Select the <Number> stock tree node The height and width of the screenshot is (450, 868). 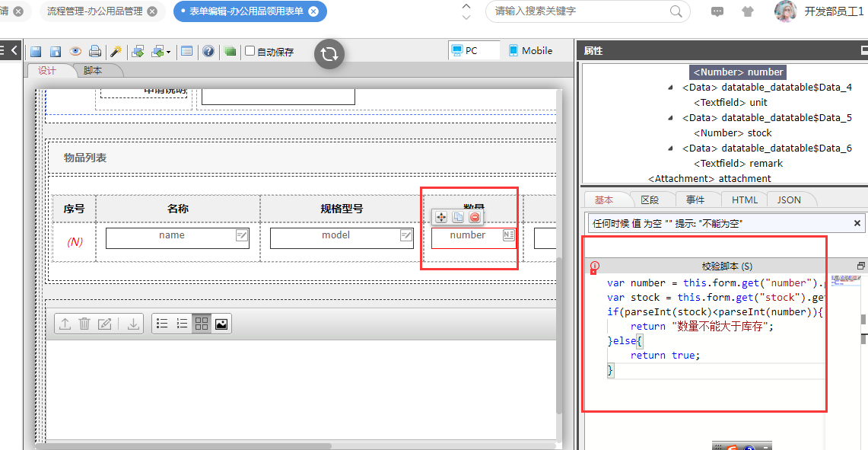point(733,133)
